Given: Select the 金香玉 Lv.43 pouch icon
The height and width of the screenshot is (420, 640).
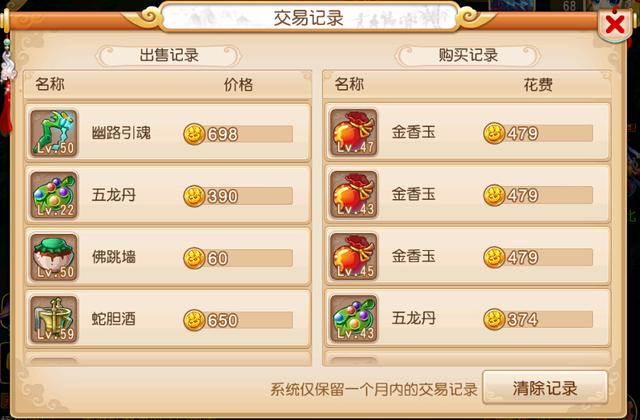Looking at the screenshot, I should click(354, 194).
